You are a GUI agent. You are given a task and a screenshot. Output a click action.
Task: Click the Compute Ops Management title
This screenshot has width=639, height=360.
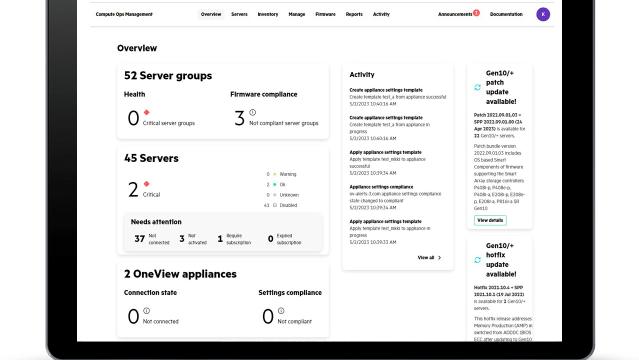click(x=124, y=14)
